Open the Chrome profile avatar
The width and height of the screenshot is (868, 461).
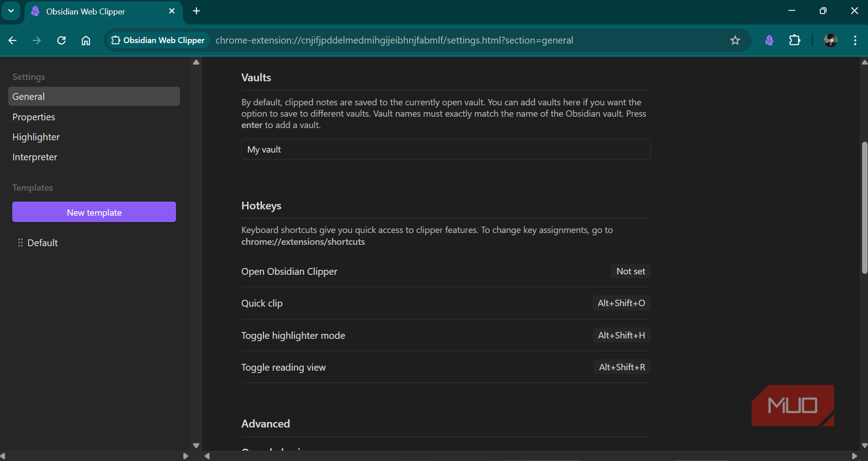830,40
